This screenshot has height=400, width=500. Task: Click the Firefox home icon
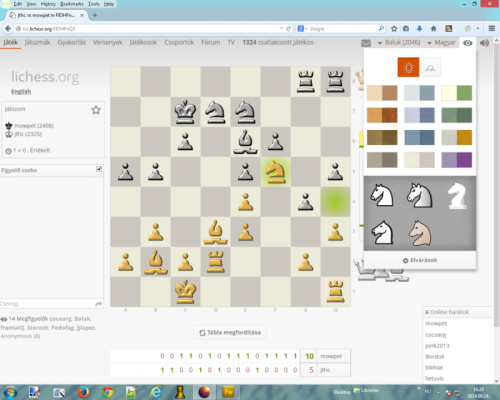pyautogui.click(x=434, y=29)
